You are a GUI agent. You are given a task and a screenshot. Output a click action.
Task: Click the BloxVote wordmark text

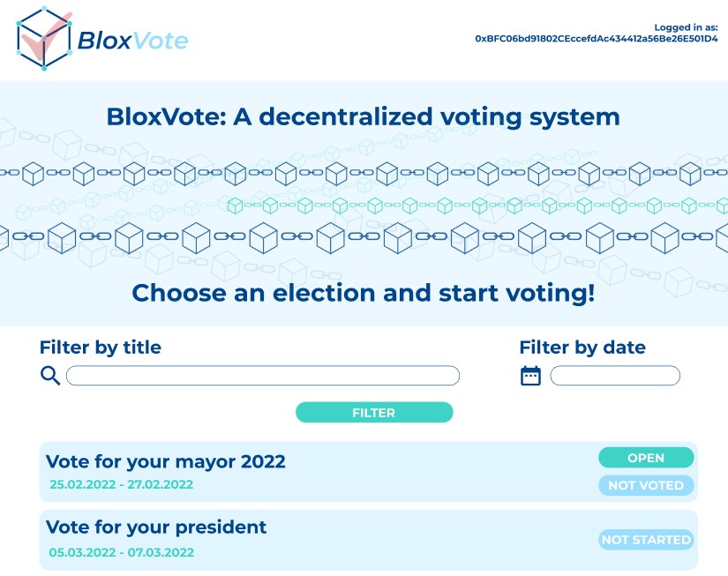click(131, 40)
